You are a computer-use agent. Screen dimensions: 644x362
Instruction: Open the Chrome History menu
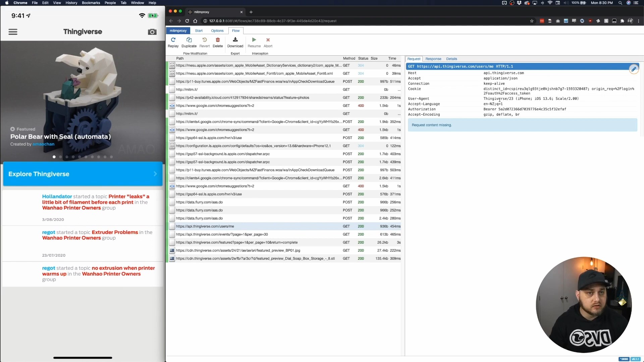[x=71, y=3]
